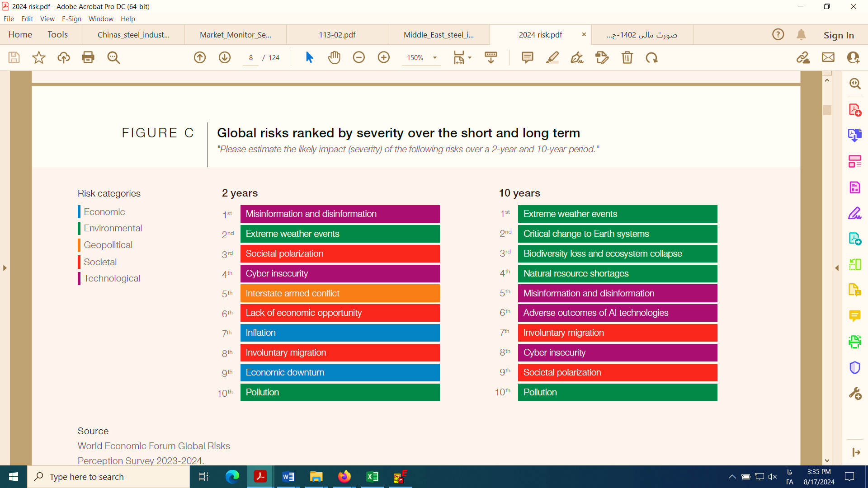Open the Tools view
This screenshot has height=488, width=868.
click(57, 35)
